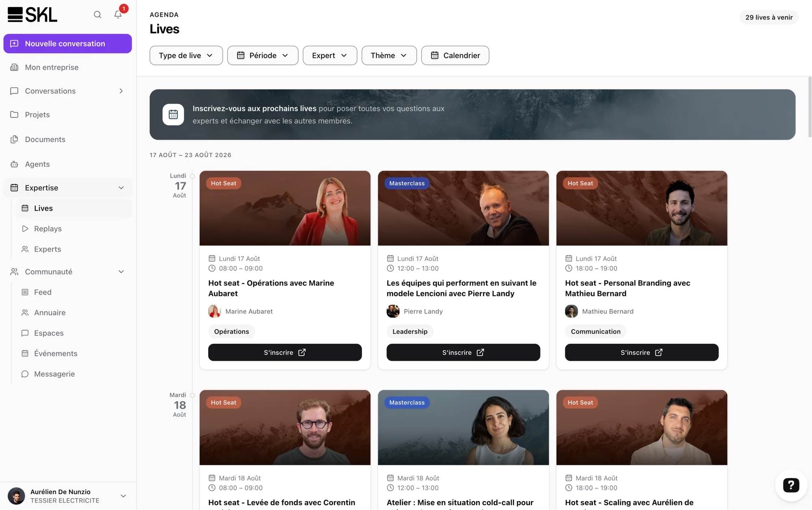This screenshot has height=510, width=812.
Task: Open Mon entreprise
Action: (68, 67)
